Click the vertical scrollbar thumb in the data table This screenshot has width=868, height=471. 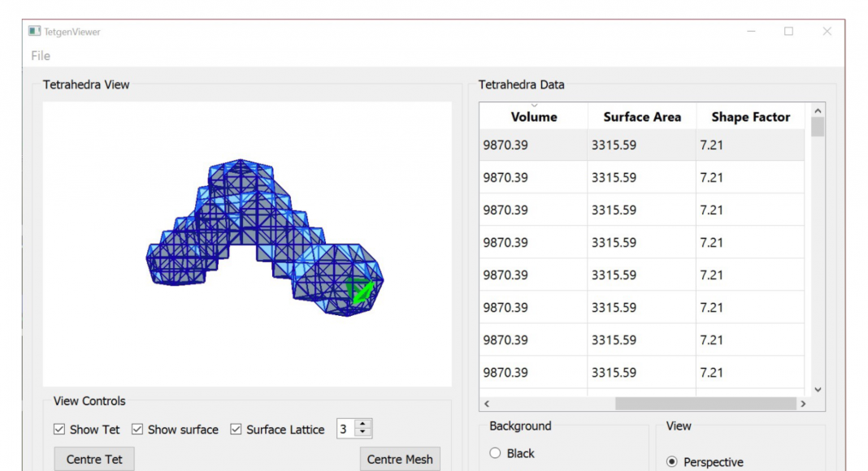click(x=818, y=127)
